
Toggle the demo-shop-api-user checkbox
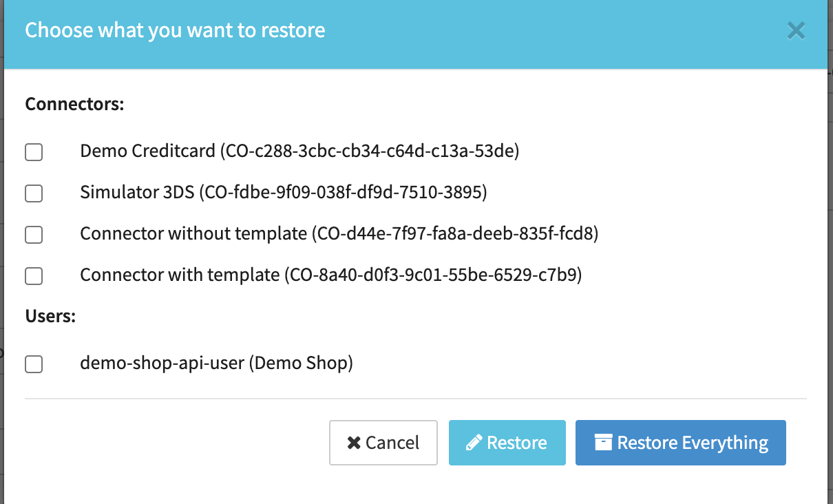pyautogui.click(x=34, y=364)
